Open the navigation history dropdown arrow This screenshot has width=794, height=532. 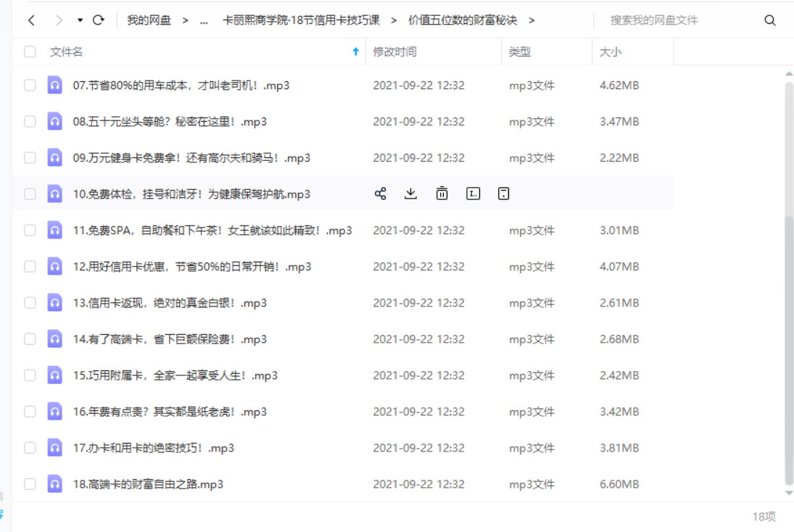(80, 20)
